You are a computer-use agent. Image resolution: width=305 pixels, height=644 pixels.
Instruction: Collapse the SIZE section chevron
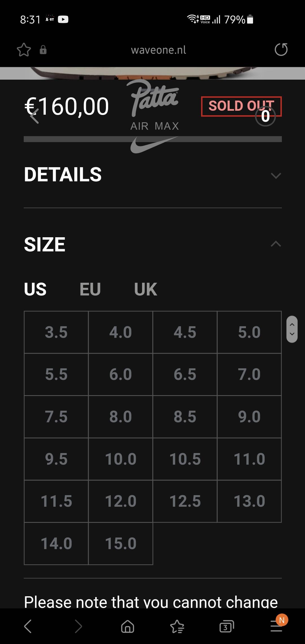(x=276, y=244)
